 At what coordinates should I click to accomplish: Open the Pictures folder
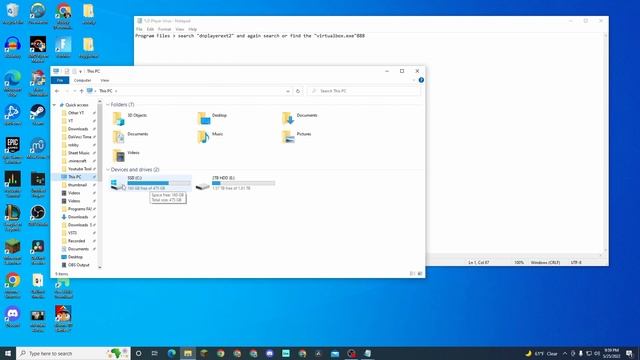[296, 136]
